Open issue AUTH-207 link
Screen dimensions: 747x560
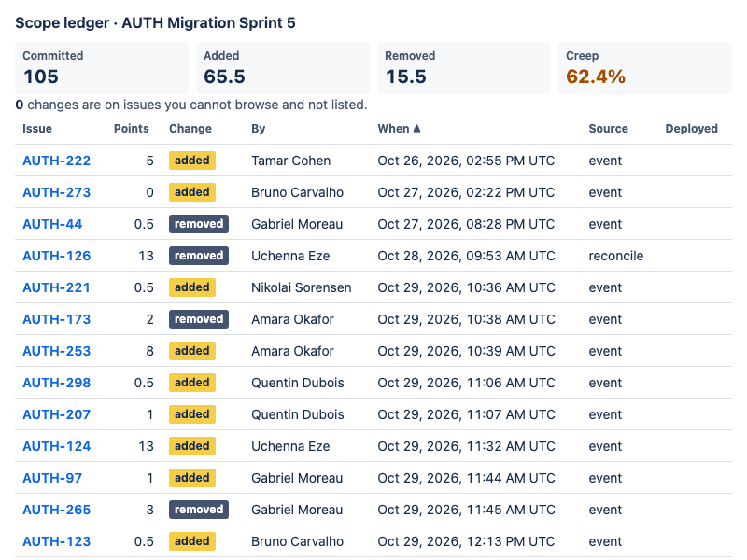[x=56, y=414]
